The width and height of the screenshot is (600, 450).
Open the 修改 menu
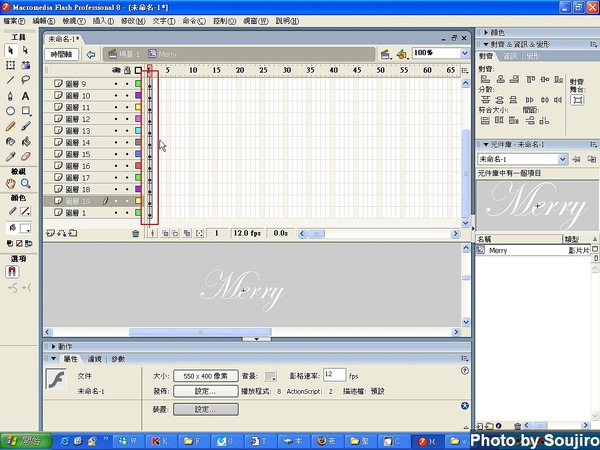[133, 21]
